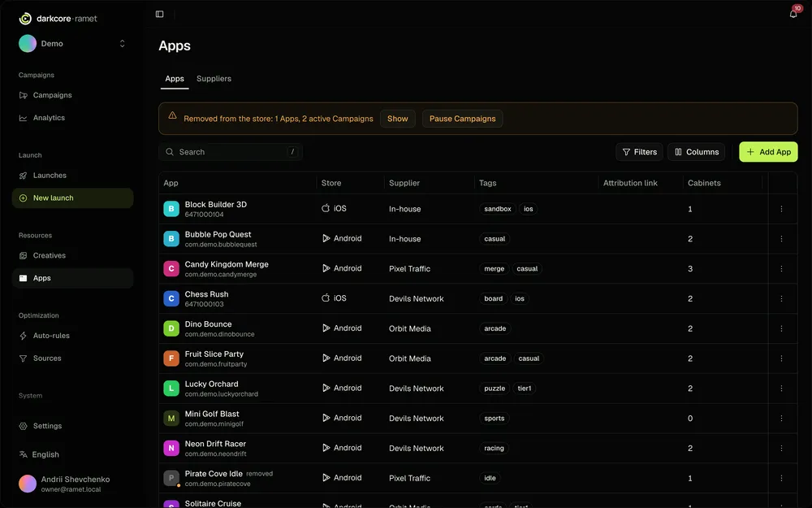Click the merge tag on Candy Kingdom Merge

(494, 268)
